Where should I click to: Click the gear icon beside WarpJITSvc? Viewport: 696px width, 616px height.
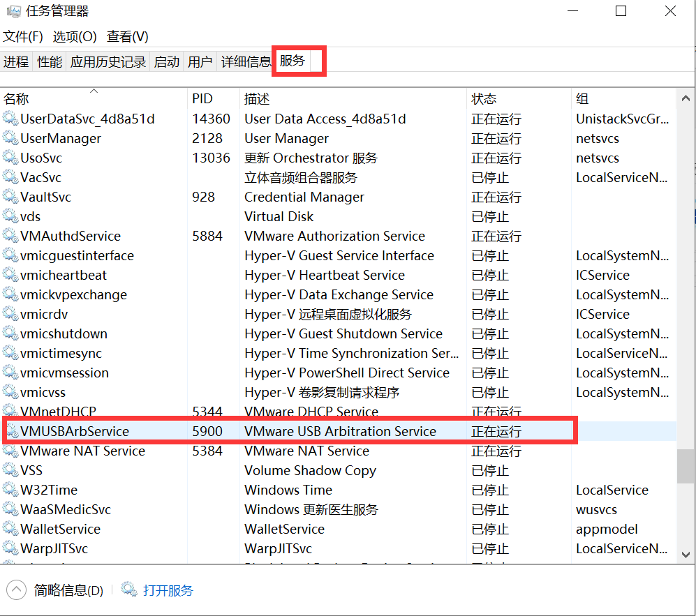click(10, 548)
